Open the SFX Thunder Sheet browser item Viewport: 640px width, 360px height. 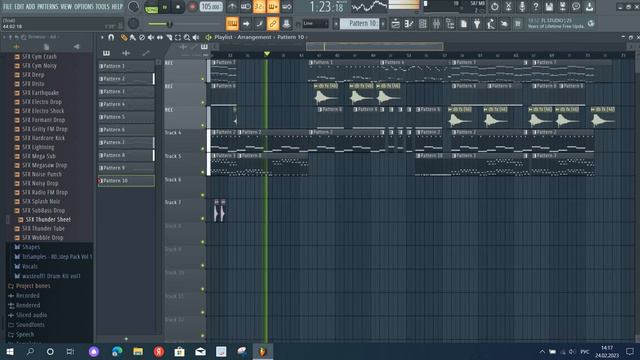[48, 220]
